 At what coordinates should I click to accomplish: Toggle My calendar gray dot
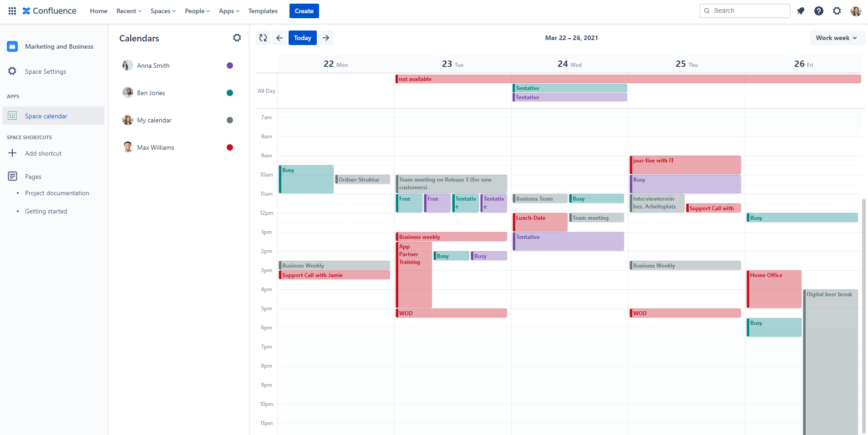230,120
